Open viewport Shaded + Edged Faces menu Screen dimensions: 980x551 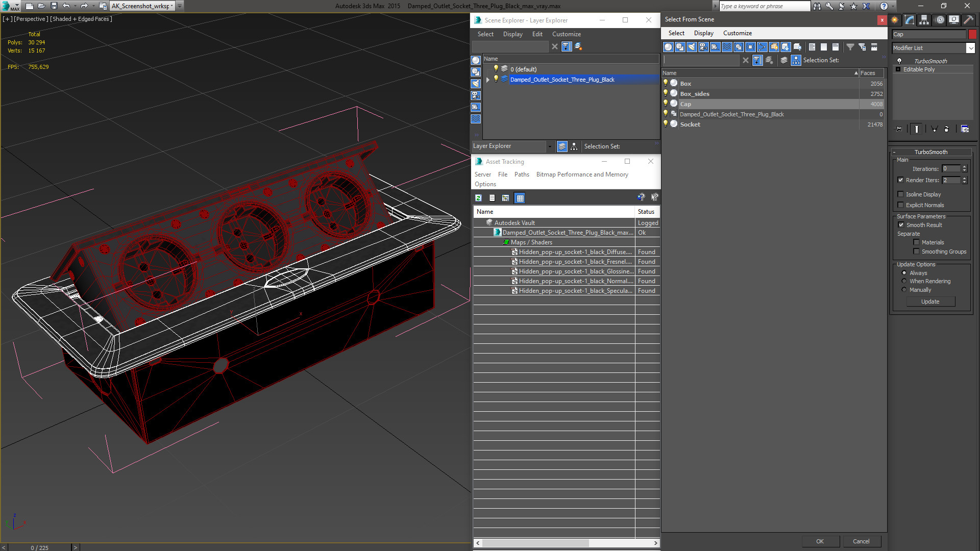(x=81, y=19)
